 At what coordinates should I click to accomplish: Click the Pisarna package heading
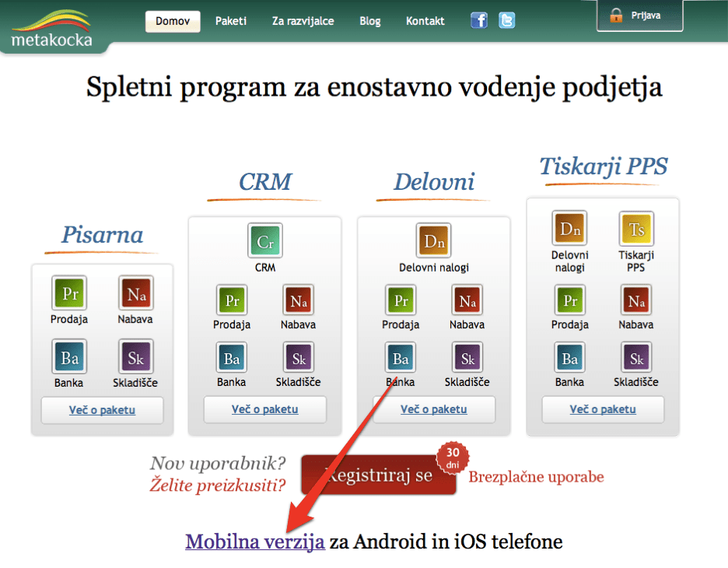click(x=102, y=234)
